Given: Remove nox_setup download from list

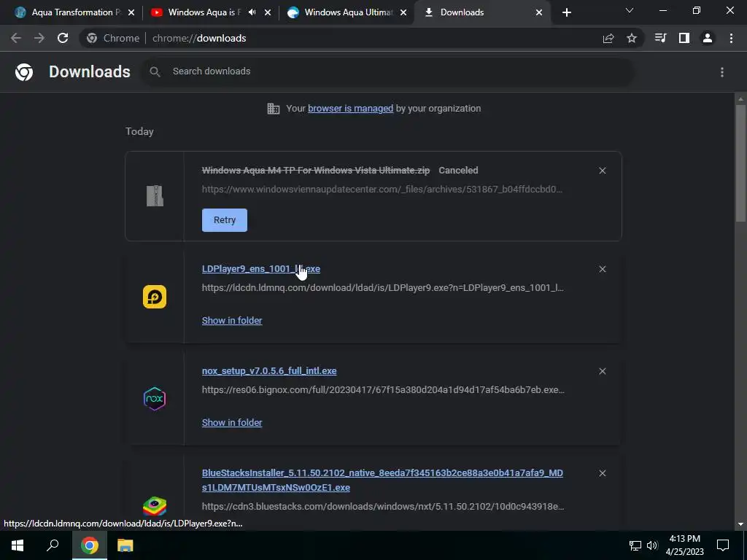Looking at the screenshot, I should tap(603, 371).
